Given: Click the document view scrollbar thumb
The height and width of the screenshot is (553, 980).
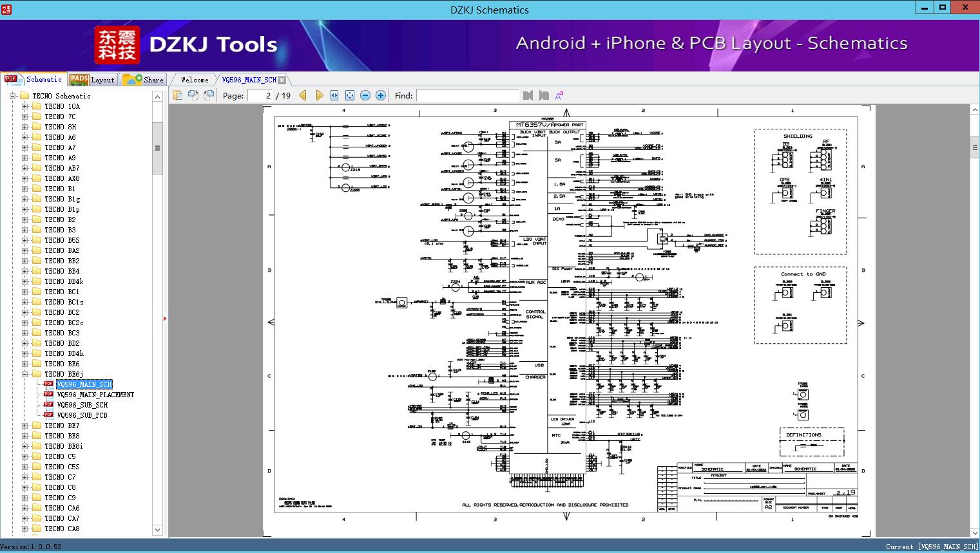Looking at the screenshot, I should pyautogui.click(x=974, y=147).
